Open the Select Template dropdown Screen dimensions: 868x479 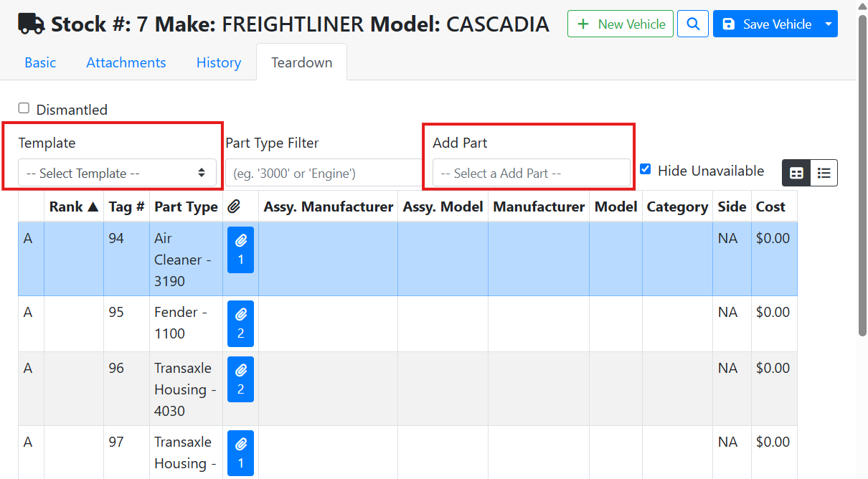(117, 173)
